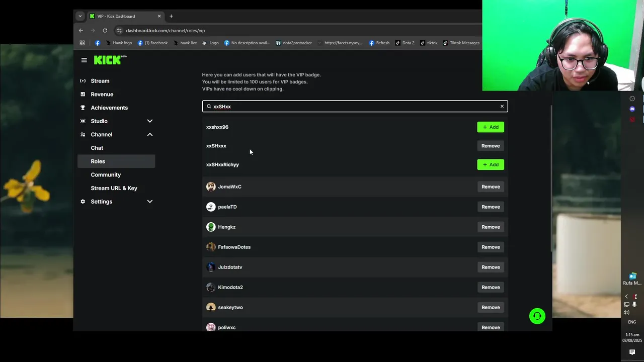Open the hamburger menu beside Kick logo
Viewport: 644px width, 362px height.
click(84, 60)
